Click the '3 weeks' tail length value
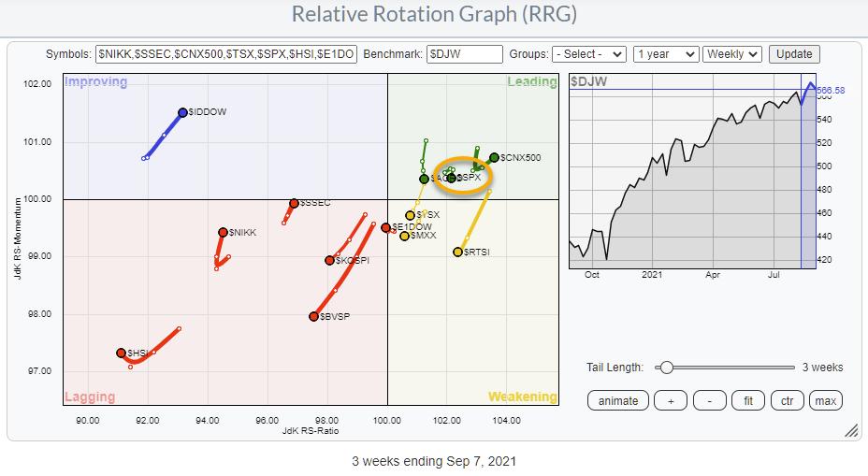Viewport: 868px width, 476px height. coord(822,368)
